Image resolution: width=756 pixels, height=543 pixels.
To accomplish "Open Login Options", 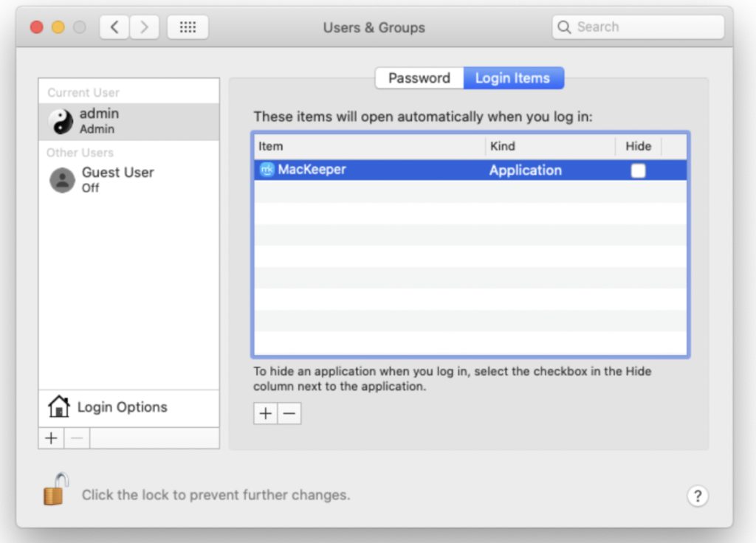I will click(x=128, y=407).
